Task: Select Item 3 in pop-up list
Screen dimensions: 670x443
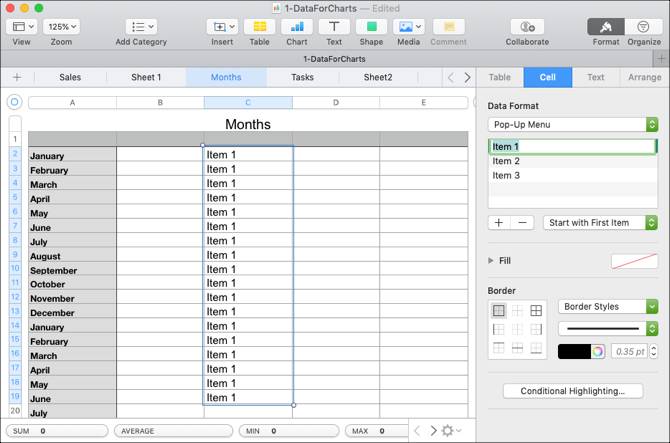Action: (x=573, y=176)
